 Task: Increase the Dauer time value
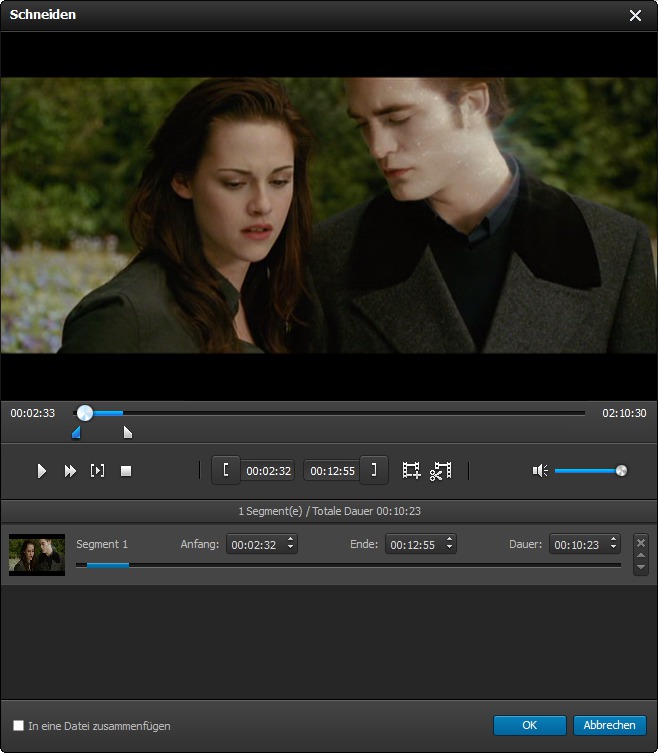pos(613,540)
